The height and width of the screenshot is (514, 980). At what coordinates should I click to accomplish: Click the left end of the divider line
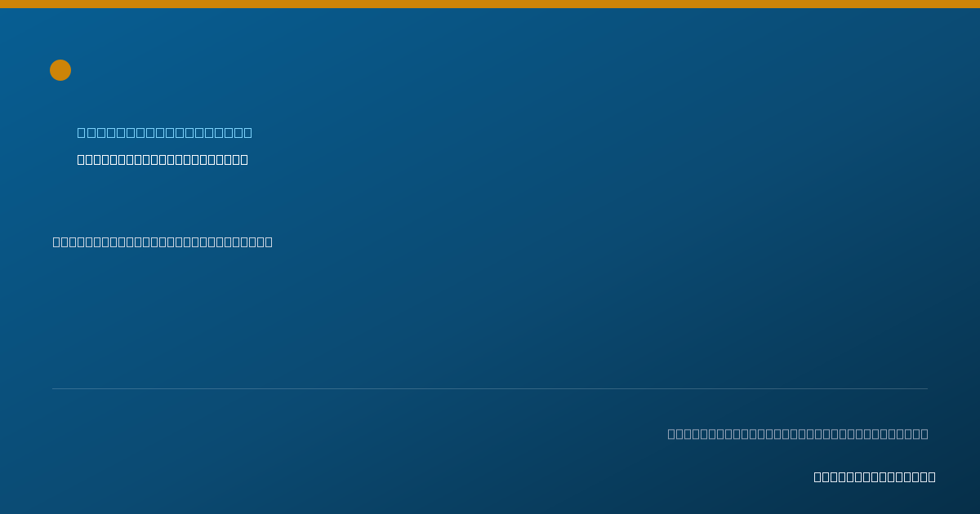click(54, 388)
